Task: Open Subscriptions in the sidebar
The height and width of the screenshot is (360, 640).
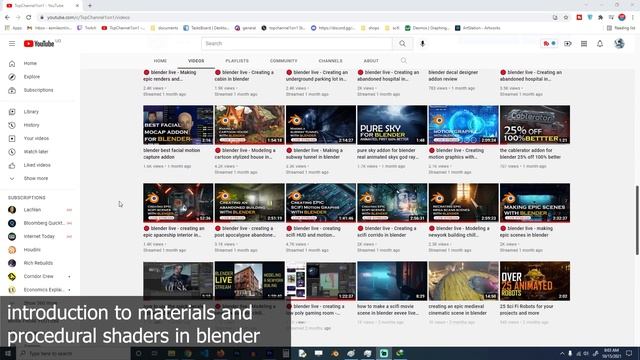Action: 38,90
